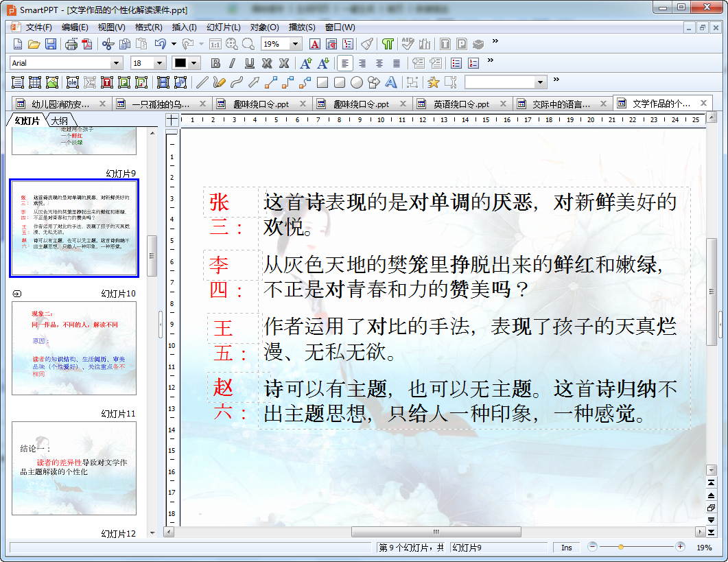The image size is (728, 562).
Task: Go to the next slide button
Action: (711, 519)
